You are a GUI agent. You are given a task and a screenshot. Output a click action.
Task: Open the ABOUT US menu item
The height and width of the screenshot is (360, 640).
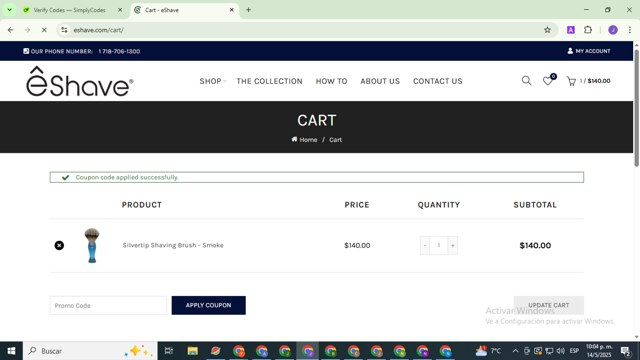380,81
